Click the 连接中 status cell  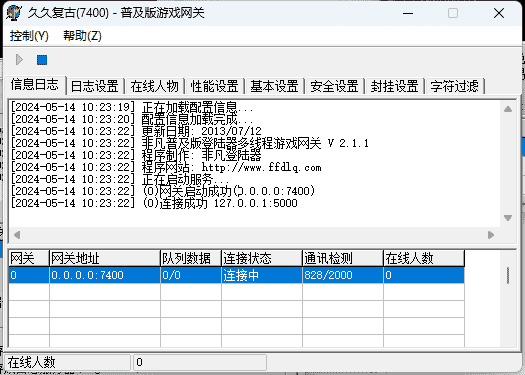(x=262, y=275)
